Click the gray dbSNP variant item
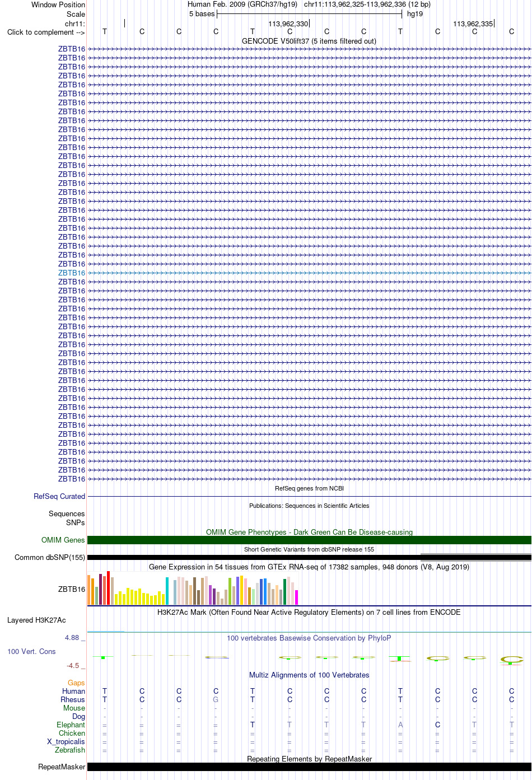The width and height of the screenshot is (532, 780). (476, 557)
